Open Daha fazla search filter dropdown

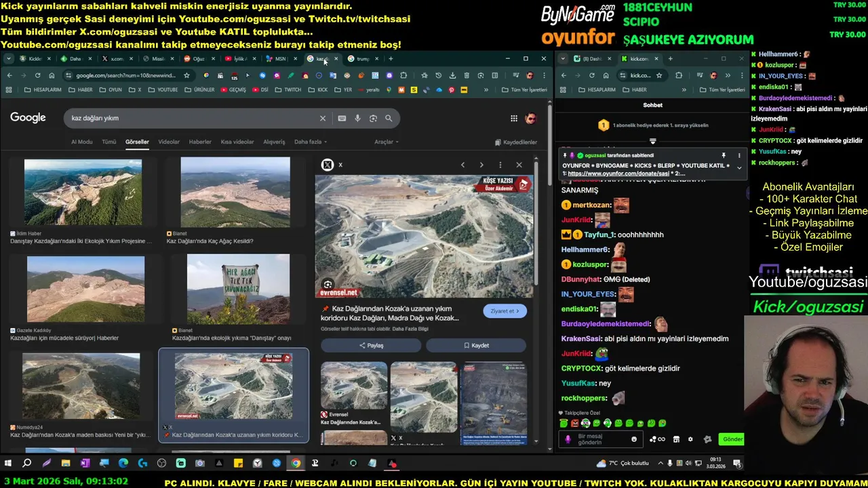click(311, 142)
